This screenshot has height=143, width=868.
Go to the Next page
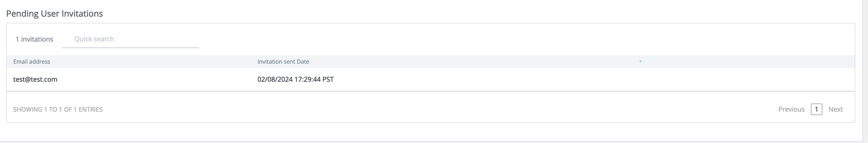pos(835,109)
